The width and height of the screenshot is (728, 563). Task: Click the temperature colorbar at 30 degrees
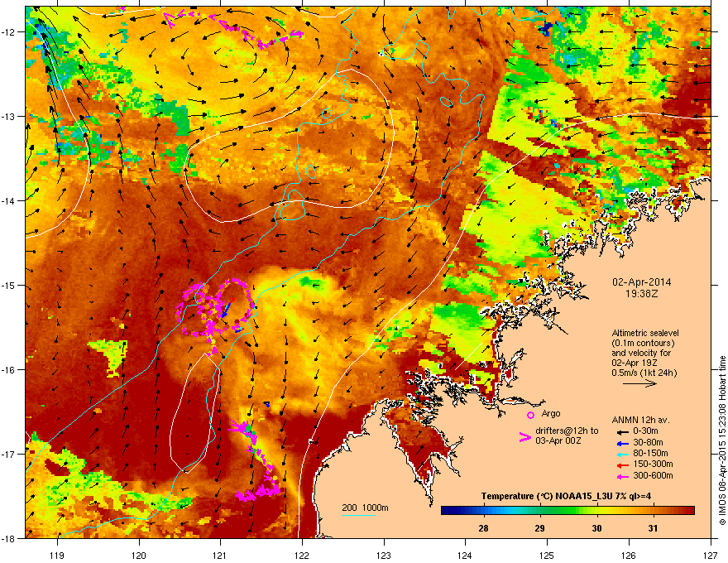(x=597, y=511)
